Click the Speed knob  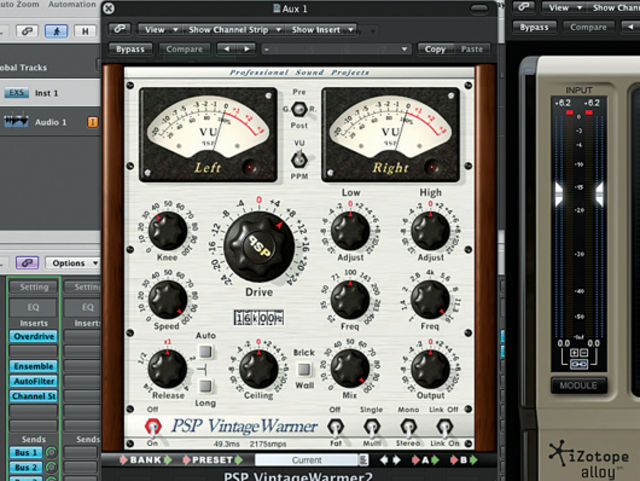tap(167, 299)
